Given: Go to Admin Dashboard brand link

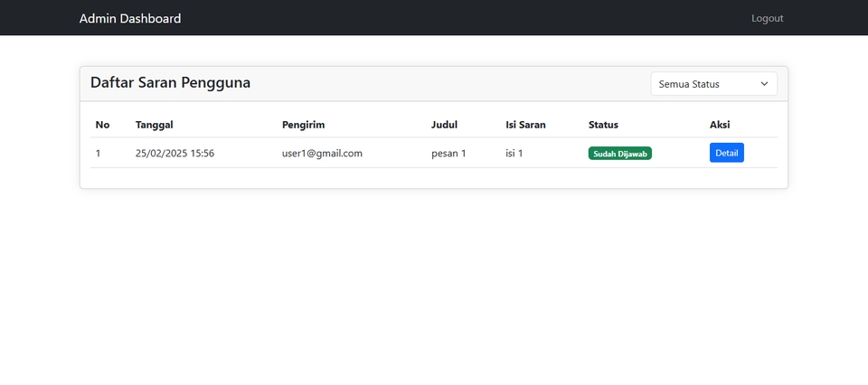Looking at the screenshot, I should (130, 18).
